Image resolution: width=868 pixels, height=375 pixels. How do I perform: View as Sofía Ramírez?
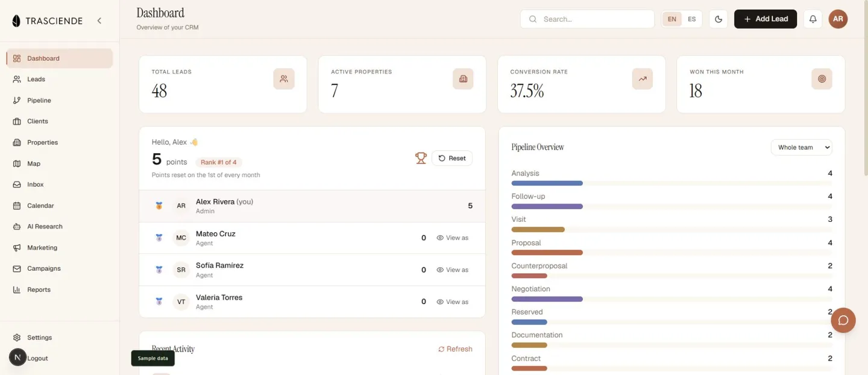pyautogui.click(x=453, y=269)
